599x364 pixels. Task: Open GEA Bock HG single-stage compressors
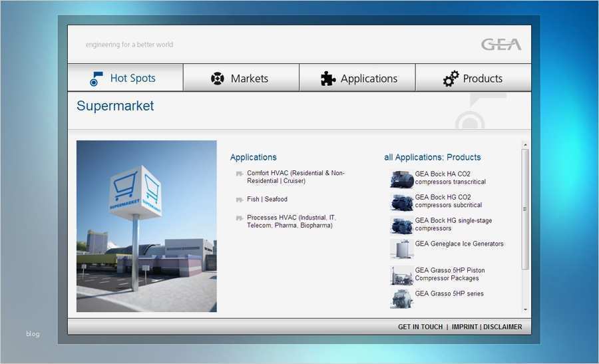pyautogui.click(x=453, y=224)
